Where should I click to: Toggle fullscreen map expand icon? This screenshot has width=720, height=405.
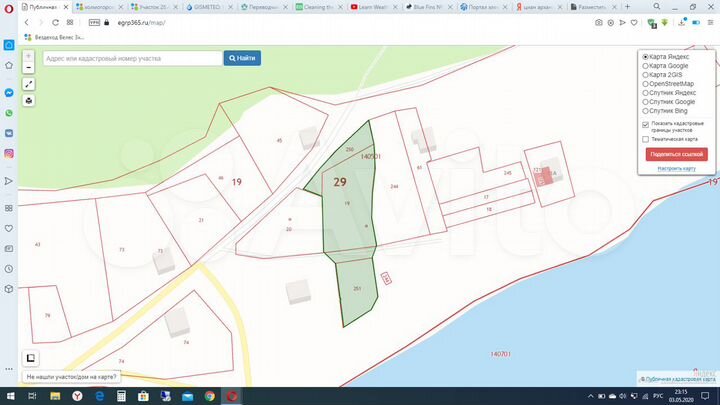pos(28,84)
